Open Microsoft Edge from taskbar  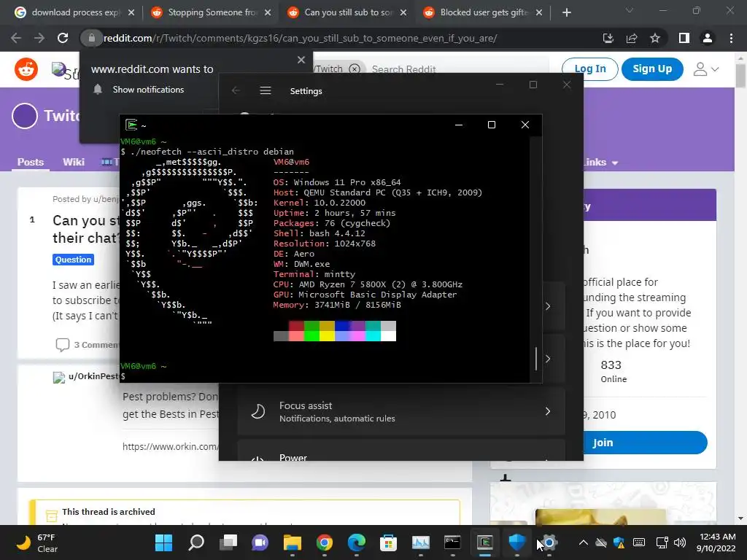click(356, 542)
